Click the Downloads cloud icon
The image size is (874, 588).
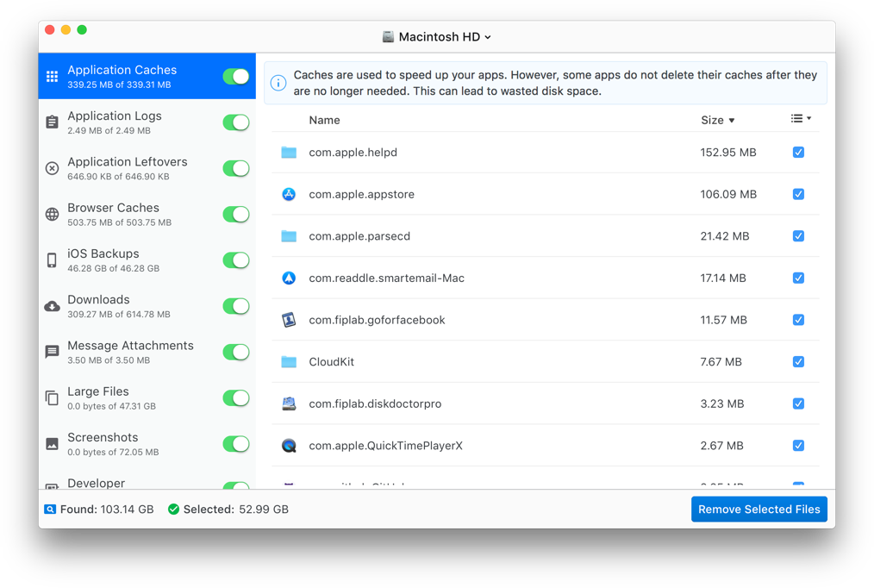[x=52, y=306]
